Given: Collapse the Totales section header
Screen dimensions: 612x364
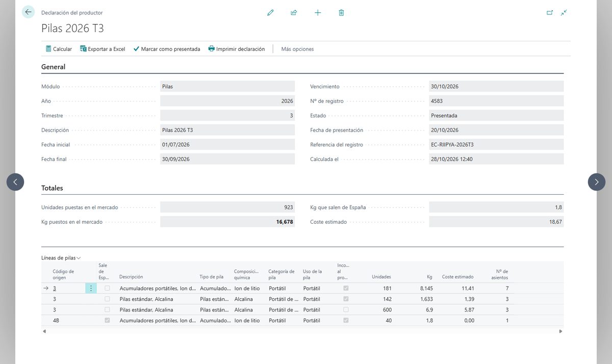Looking at the screenshot, I should click(x=52, y=188).
